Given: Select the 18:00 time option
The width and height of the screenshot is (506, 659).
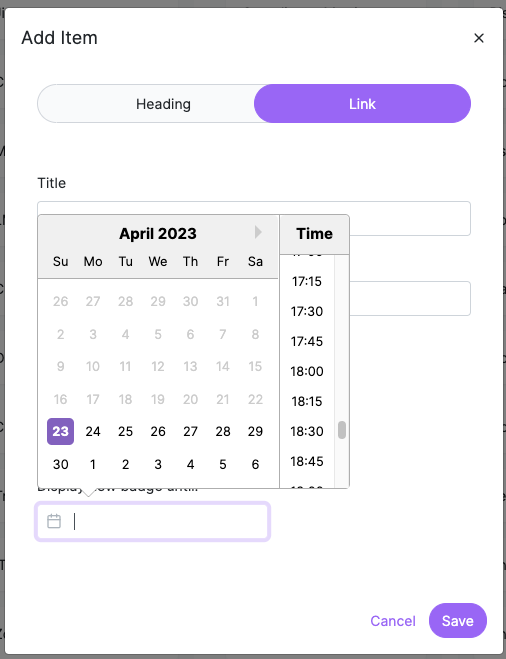Looking at the screenshot, I should click(x=307, y=371).
